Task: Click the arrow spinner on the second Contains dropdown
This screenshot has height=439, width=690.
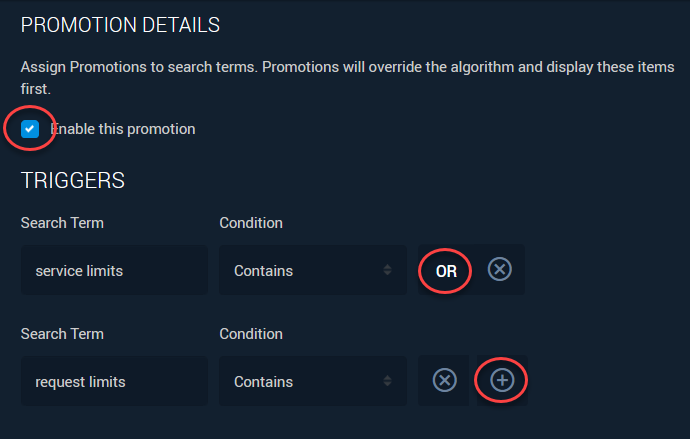Action: [387, 380]
